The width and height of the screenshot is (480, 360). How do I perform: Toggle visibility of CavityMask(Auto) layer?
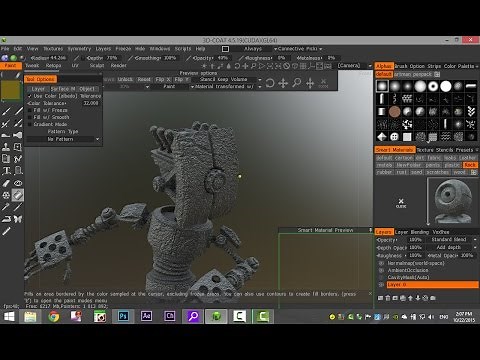(381, 277)
